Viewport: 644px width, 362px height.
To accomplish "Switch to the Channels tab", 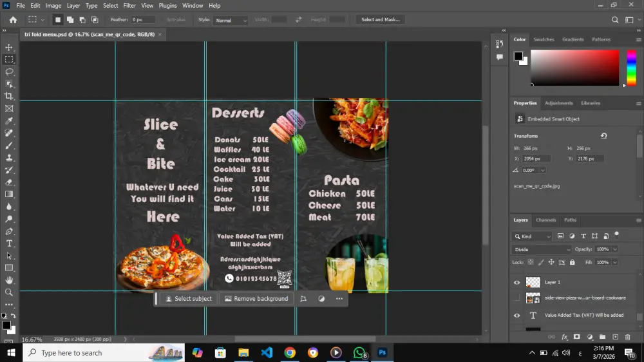I will (545, 220).
